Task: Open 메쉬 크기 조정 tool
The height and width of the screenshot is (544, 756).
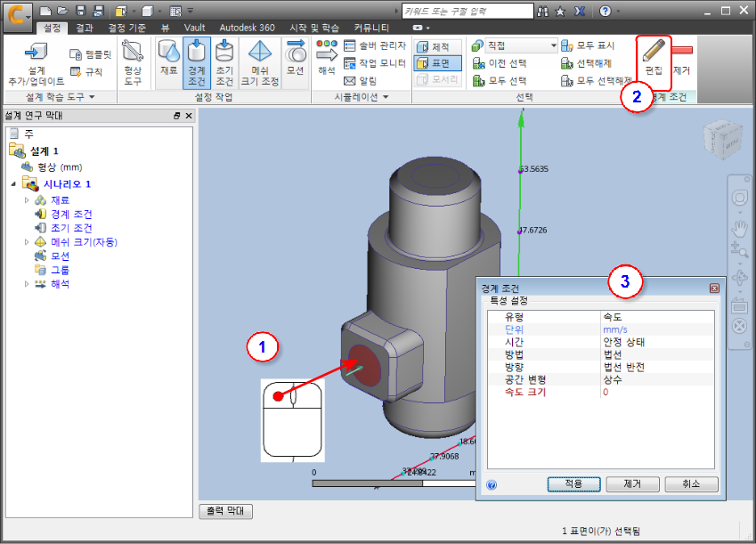Action: pyautogui.click(x=260, y=63)
